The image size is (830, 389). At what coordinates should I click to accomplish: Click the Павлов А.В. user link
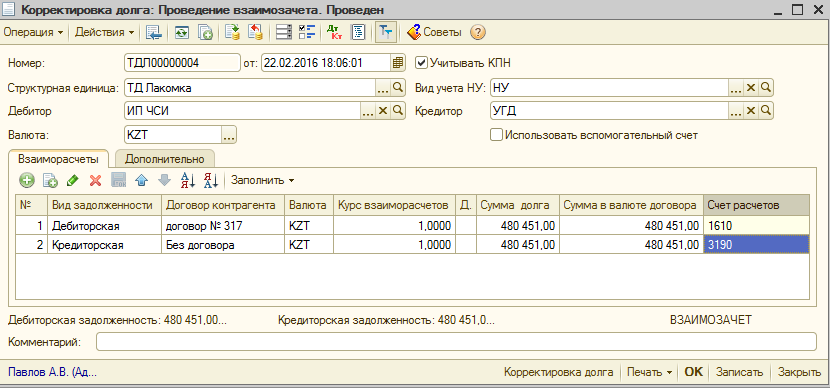click(52, 372)
